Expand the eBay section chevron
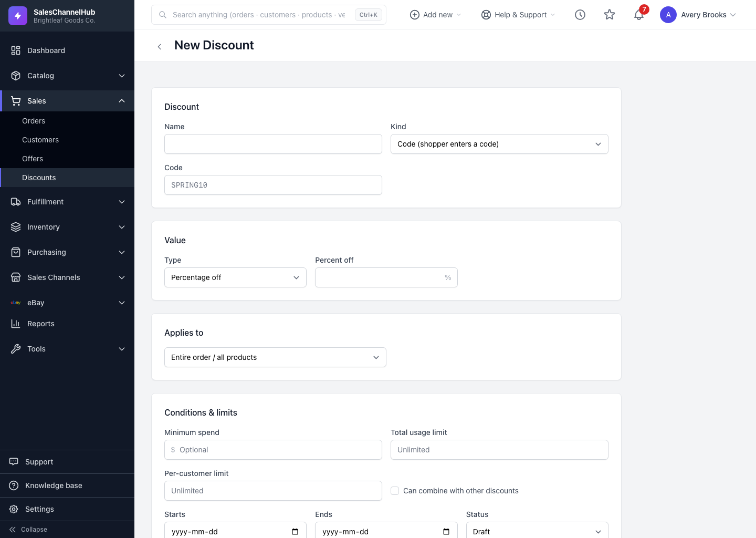 tap(122, 303)
